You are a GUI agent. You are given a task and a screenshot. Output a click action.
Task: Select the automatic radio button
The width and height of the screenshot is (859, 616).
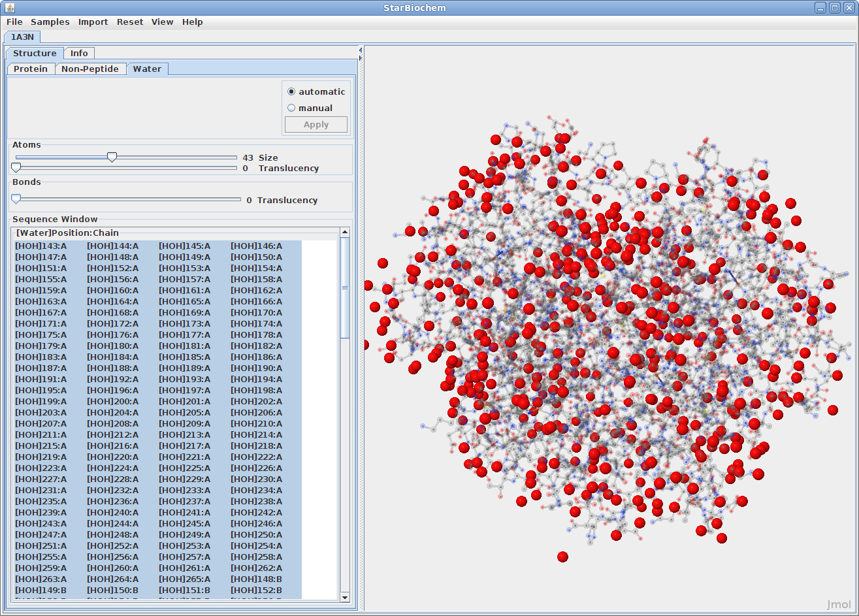tap(316, 91)
